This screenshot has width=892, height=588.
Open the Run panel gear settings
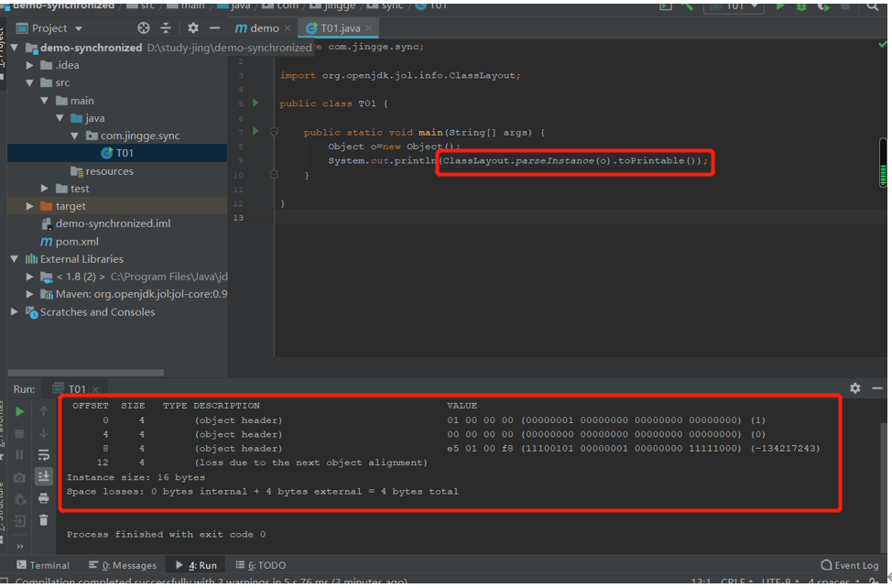pyautogui.click(x=855, y=387)
